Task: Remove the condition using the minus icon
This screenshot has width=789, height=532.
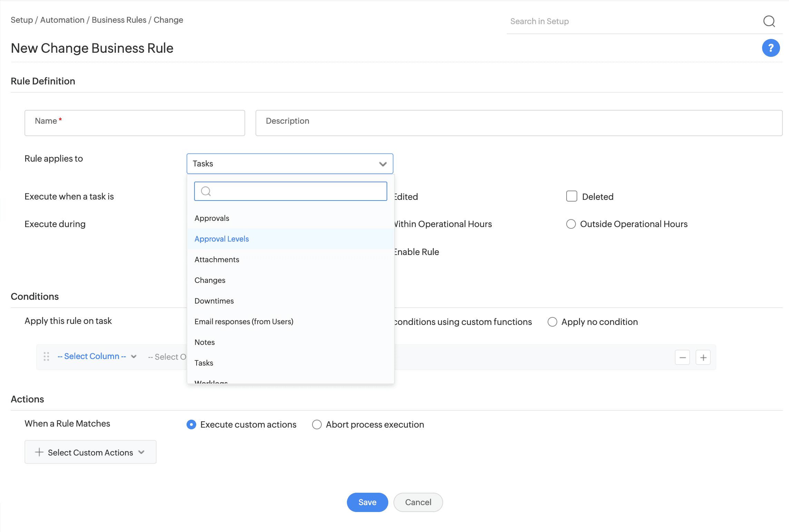Action: coord(682,357)
